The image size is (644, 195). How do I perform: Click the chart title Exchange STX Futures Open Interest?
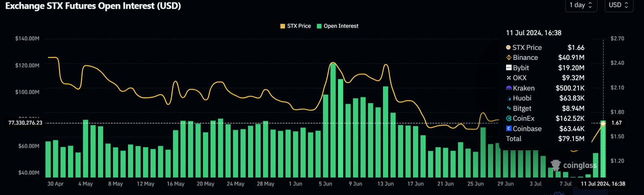coord(93,6)
